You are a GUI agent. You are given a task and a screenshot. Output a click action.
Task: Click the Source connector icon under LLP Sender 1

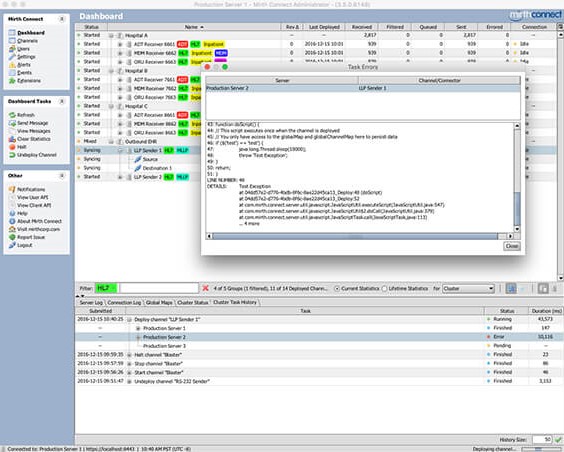138,159
